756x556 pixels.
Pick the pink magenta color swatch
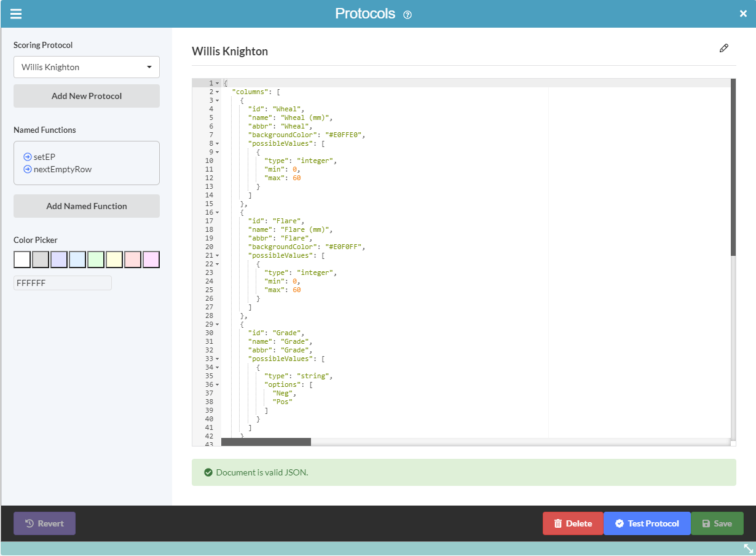(151, 260)
